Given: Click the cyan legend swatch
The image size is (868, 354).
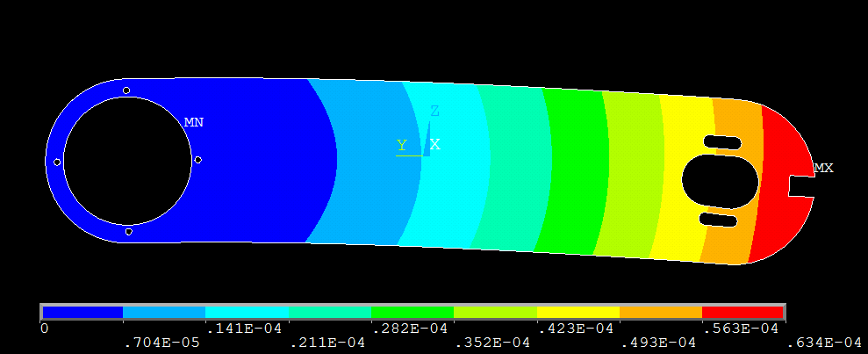Looking at the screenshot, I should pyautogui.click(x=247, y=312).
